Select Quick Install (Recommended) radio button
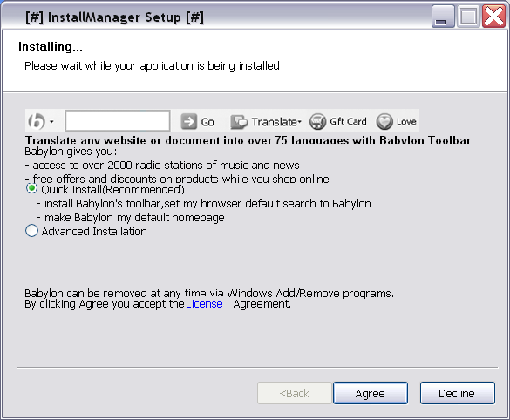The width and height of the screenshot is (510, 420). point(31,188)
